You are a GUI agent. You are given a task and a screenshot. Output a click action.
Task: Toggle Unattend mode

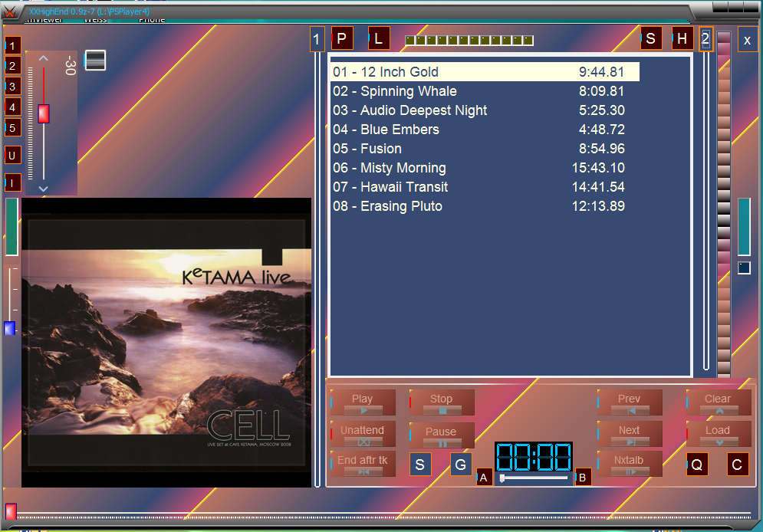[x=363, y=434]
